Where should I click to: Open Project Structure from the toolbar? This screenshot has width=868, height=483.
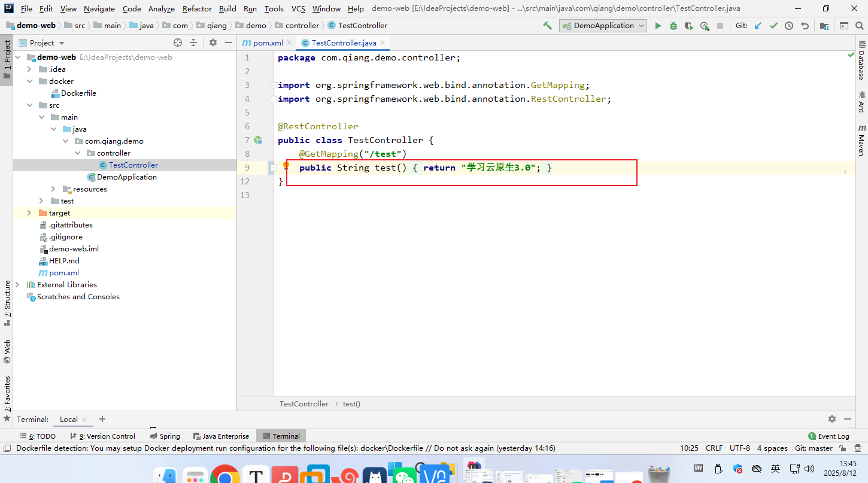coord(824,26)
